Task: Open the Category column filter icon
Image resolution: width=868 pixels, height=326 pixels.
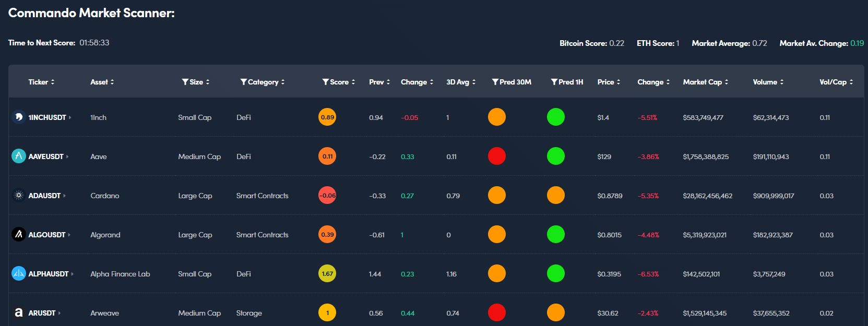Action: [x=243, y=82]
